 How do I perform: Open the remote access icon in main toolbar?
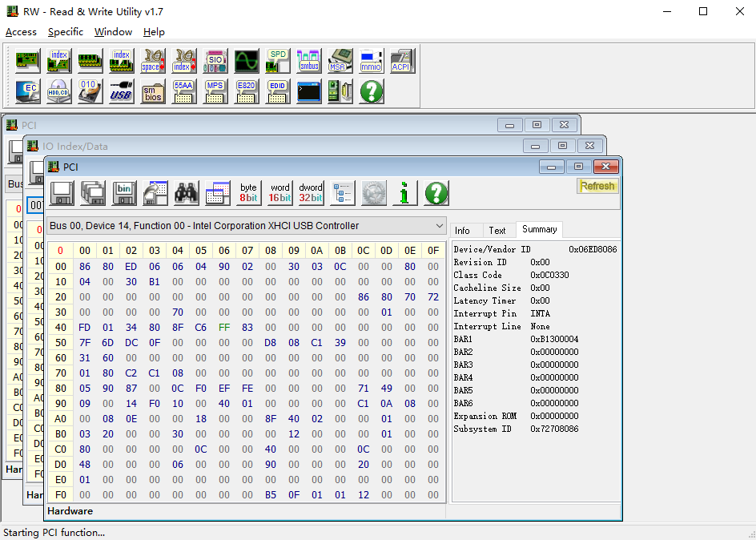(340, 91)
